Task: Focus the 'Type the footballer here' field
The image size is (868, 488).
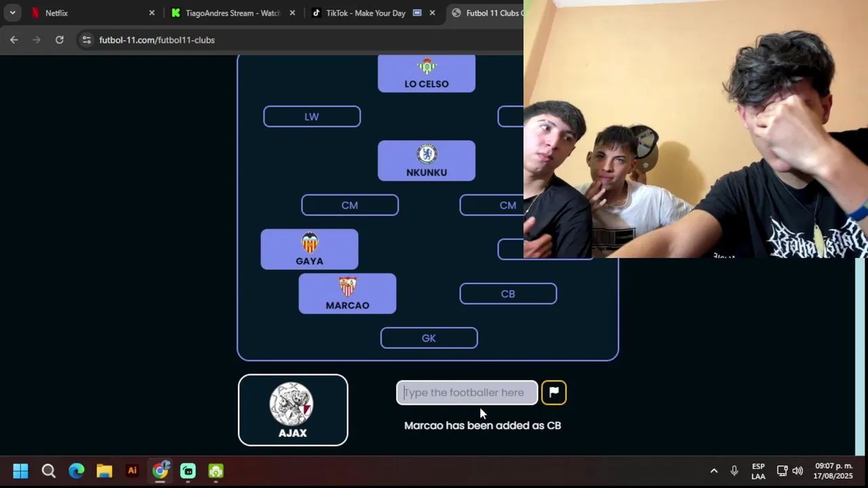Action: (x=467, y=392)
